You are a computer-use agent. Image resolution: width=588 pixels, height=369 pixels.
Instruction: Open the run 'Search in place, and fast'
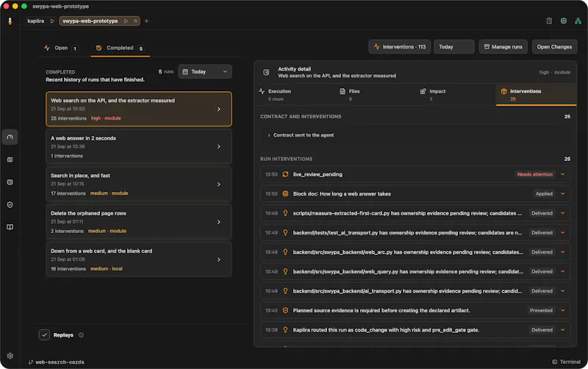[x=139, y=184]
